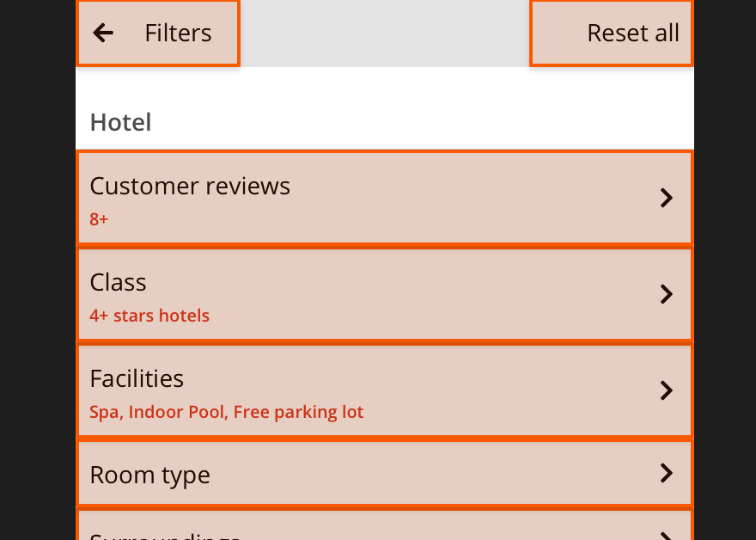Select the chevron on the Surroundings row
The width and height of the screenshot is (756, 540).
pos(666,533)
